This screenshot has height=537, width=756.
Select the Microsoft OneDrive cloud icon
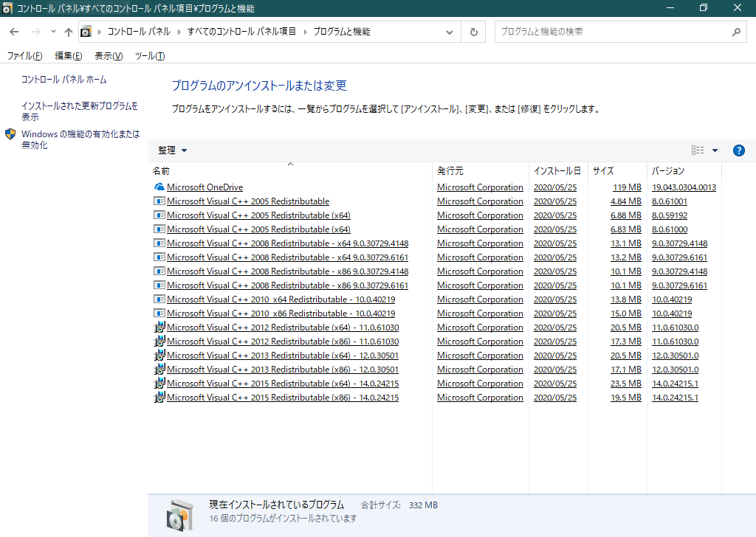coord(159,187)
